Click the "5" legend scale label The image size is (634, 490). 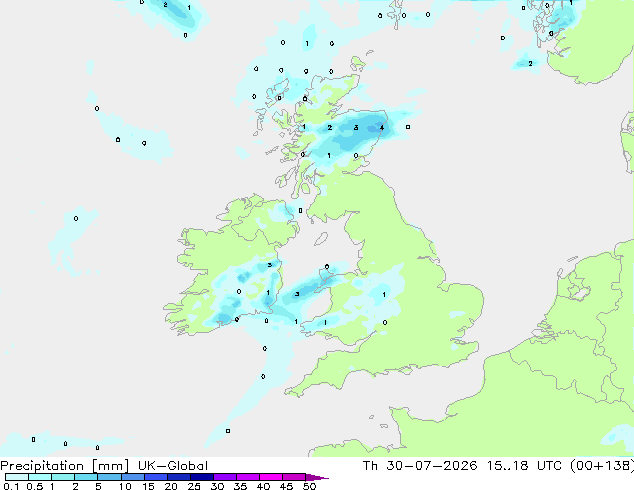[98, 486]
